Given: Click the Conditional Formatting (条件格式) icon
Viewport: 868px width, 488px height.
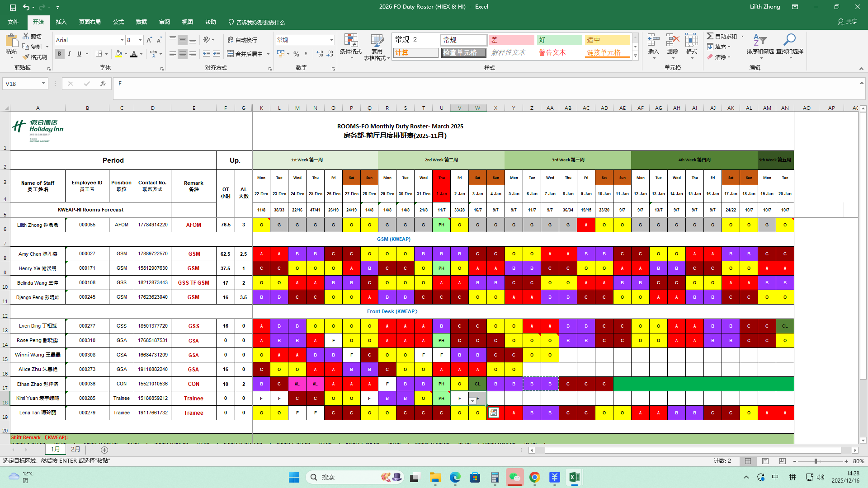Looking at the screenshot, I should pos(351,41).
